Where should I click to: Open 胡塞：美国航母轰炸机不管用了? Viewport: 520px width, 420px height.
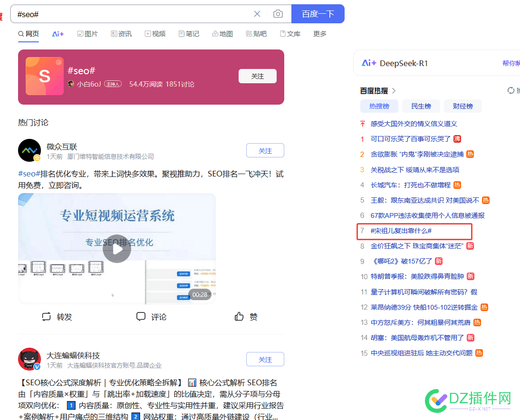click(x=417, y=338)
